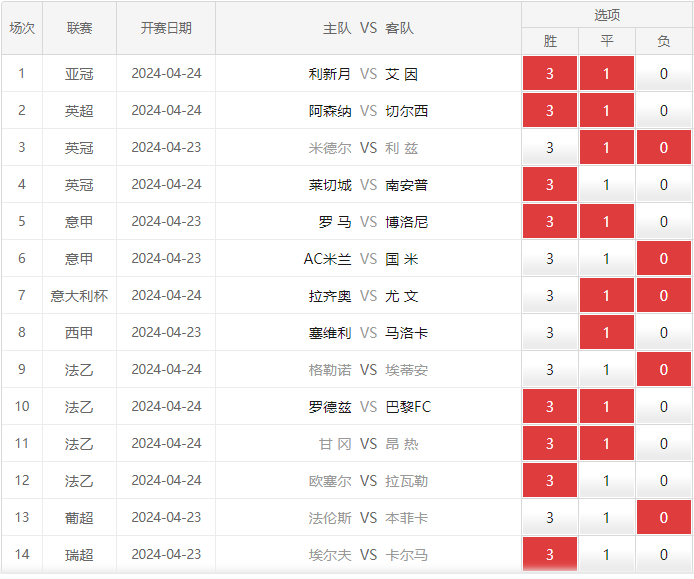The image size is (694, 579).
Task: Toggle loss option 0 for 法伦斯 vs 本菲卡
Action: (664, 517)
